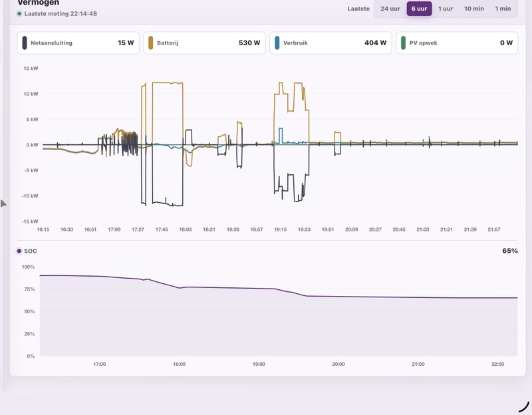This screenshot has height=415, width=532.
Task: Toggle the Batterij series card
Action: (204, 43)
